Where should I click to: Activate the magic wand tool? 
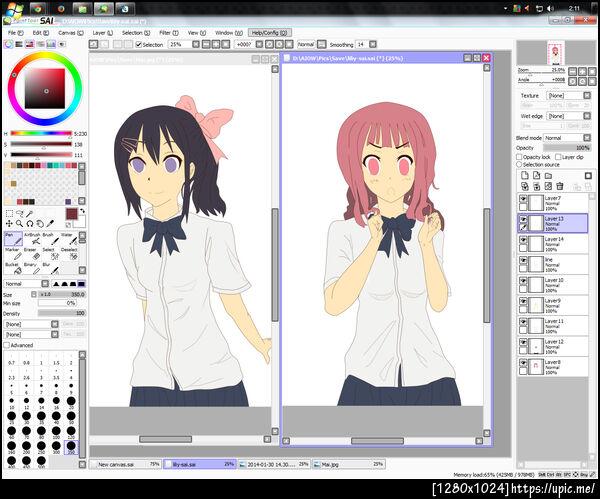[x=29, y=214]
